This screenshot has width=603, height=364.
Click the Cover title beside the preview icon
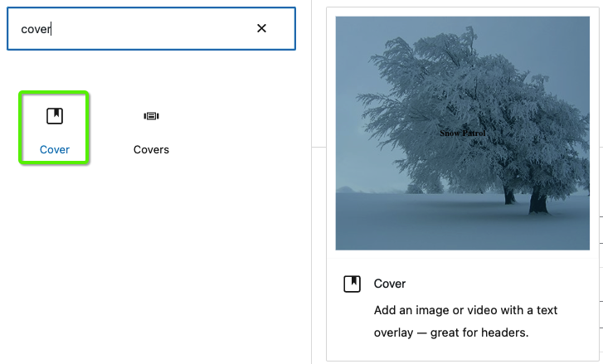click(x=390, y=284)
